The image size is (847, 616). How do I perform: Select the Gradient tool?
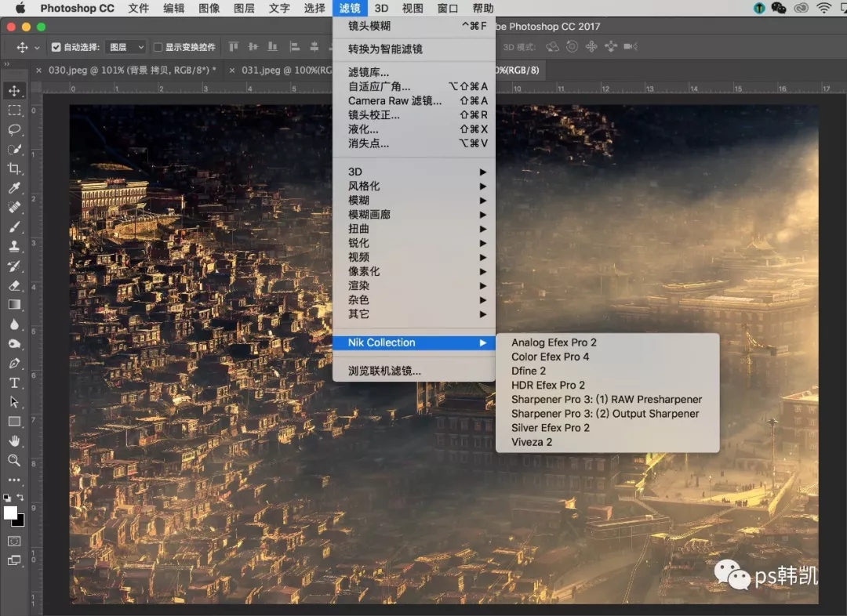point(15,305)
